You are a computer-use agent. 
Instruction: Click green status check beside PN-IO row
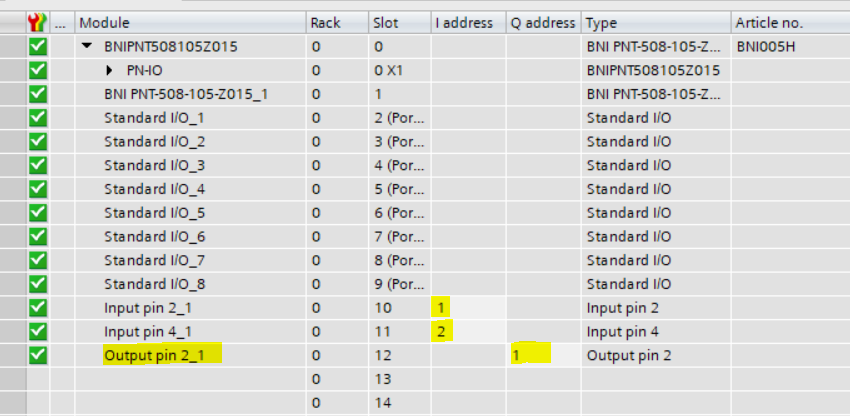coord(39,70)
